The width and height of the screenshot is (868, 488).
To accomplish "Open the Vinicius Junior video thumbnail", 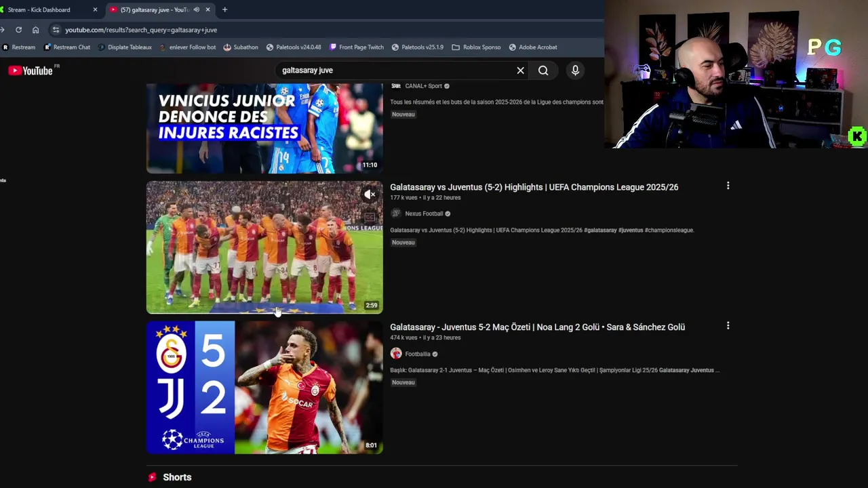I will click(x=264, y=128).
